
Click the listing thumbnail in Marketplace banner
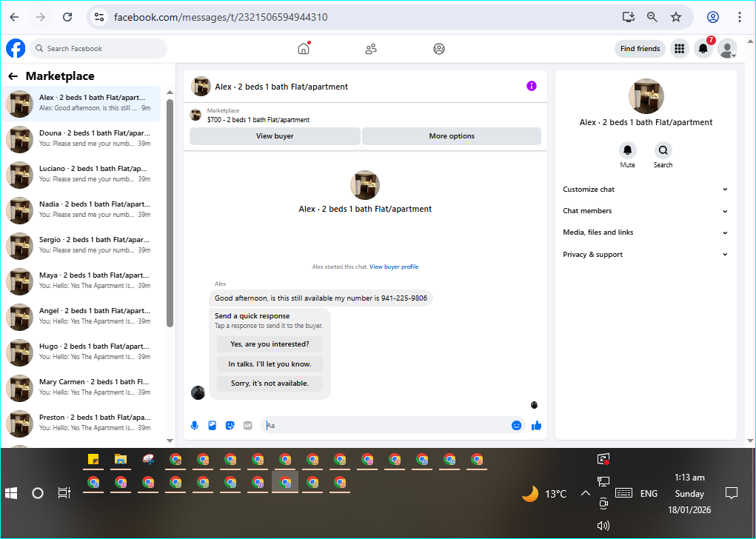click(x=195, y=115)
